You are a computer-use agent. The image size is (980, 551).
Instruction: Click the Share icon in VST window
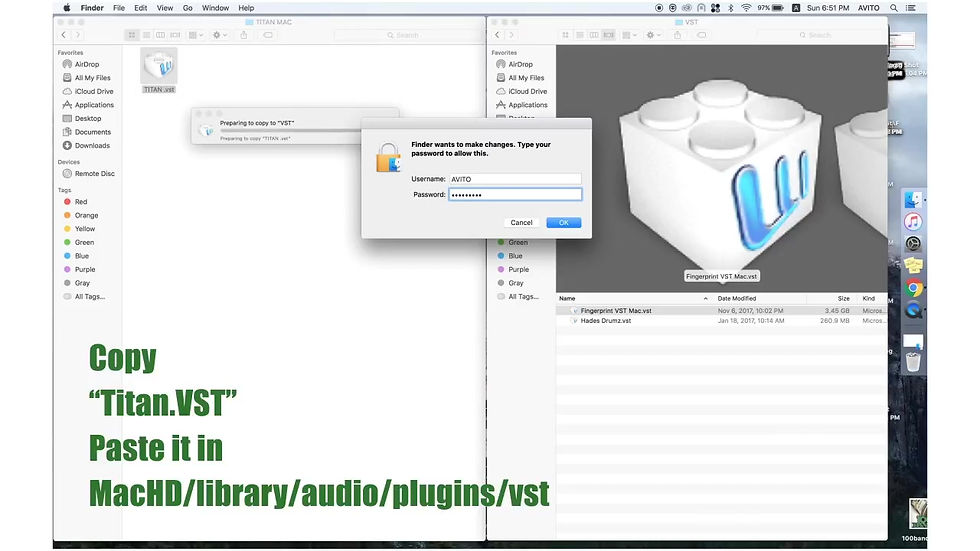[x=678, y=35]
